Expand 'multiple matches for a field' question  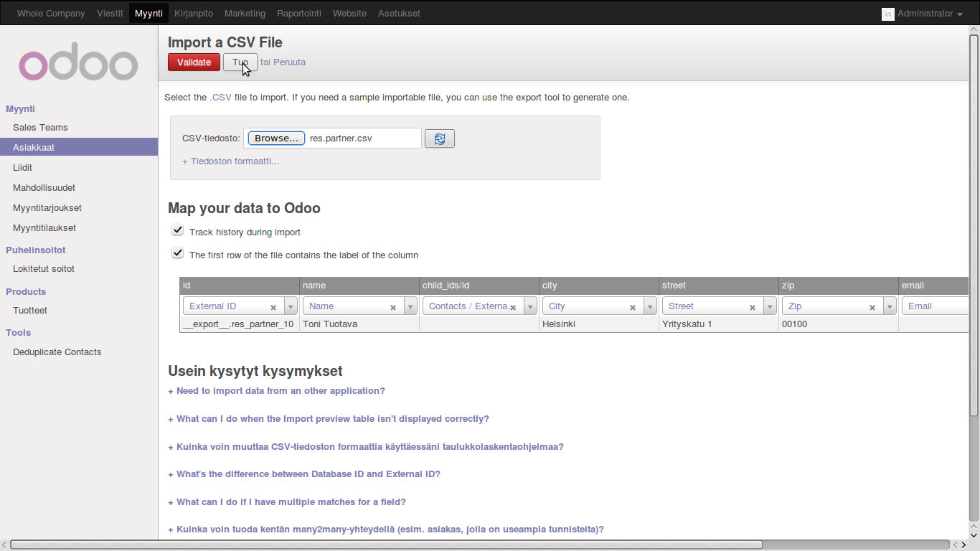[287, 502]
